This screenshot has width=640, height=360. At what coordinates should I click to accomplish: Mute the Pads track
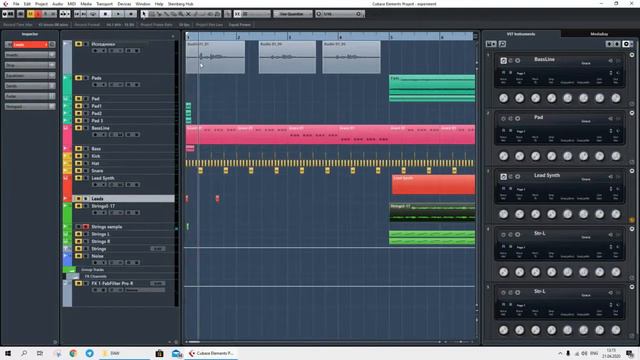click(78, 78)
